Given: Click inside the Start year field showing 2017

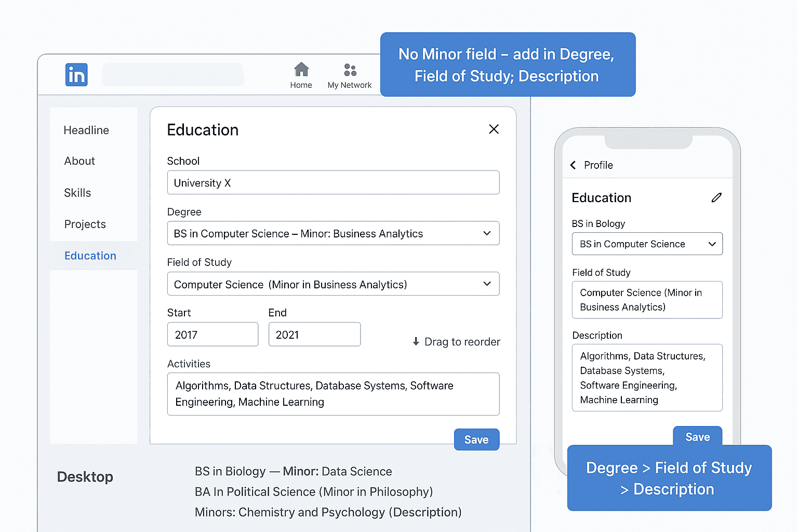Looking at the screenshot, I should 212,334.
